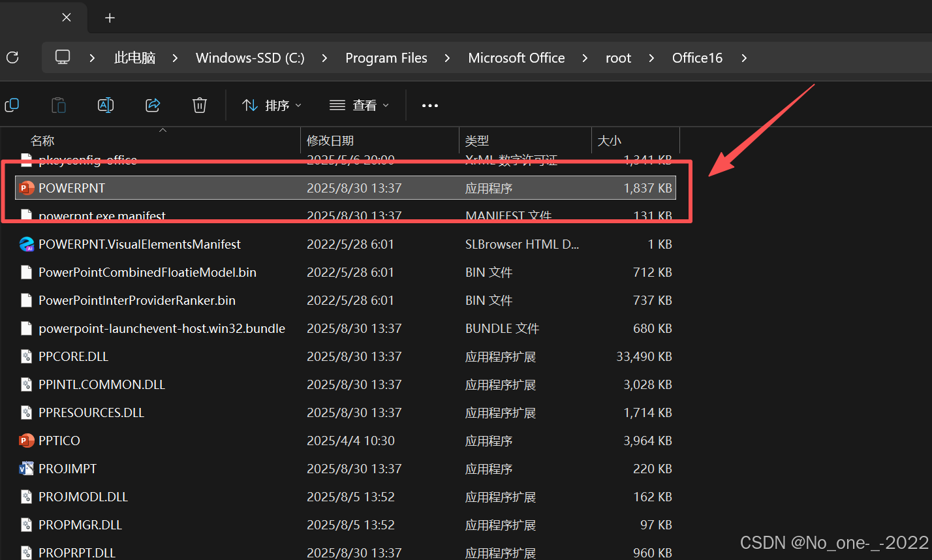Click the refresh icon beside address bar
Image resolution: width=932 pixels, height=560 pixels.
[12, 57]
